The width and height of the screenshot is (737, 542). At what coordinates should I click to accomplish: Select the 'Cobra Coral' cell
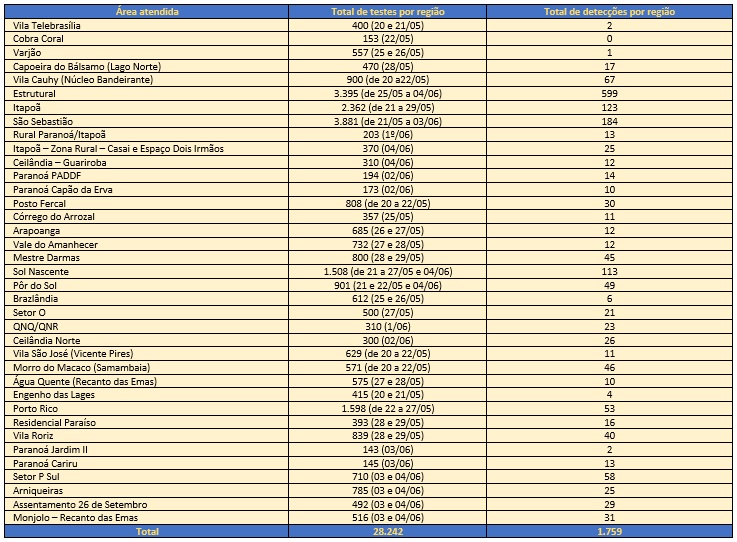pyautogui.click(x=147, y=39)
